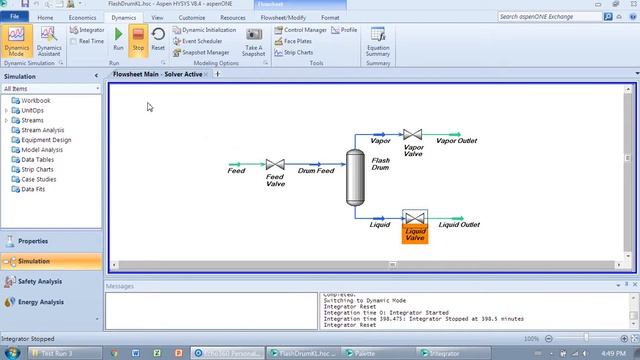Screen dimensions: 640x360
Task: Collapse the Simulation navigation pane
Action: click(x=96, y=76)
